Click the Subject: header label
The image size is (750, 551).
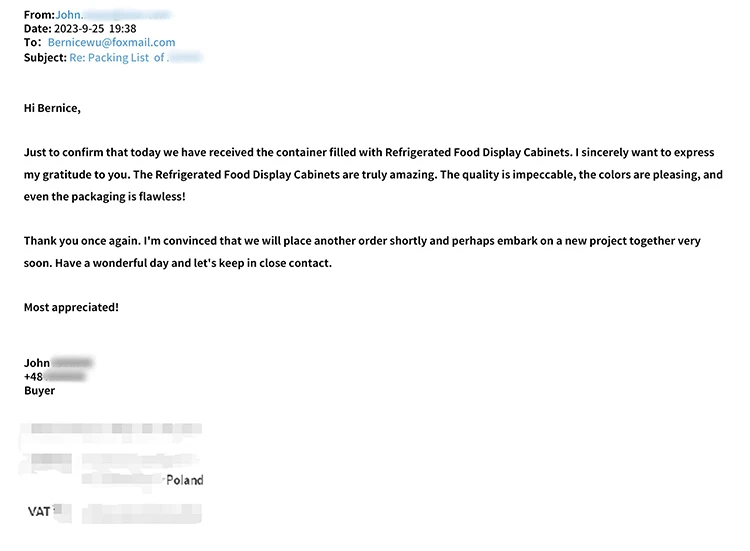coord(44,58)
